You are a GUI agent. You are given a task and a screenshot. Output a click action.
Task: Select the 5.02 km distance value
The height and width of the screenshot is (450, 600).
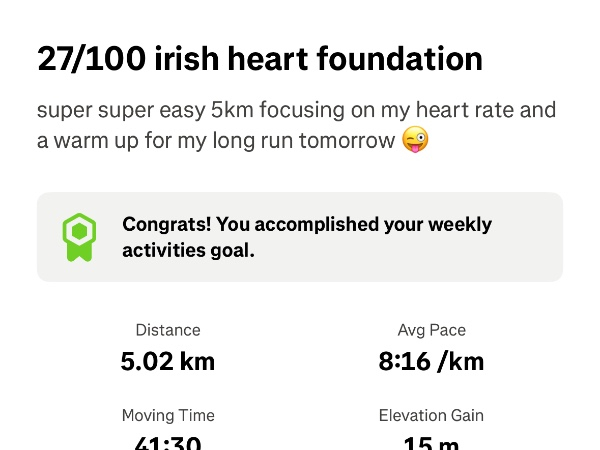coord(168,361)
